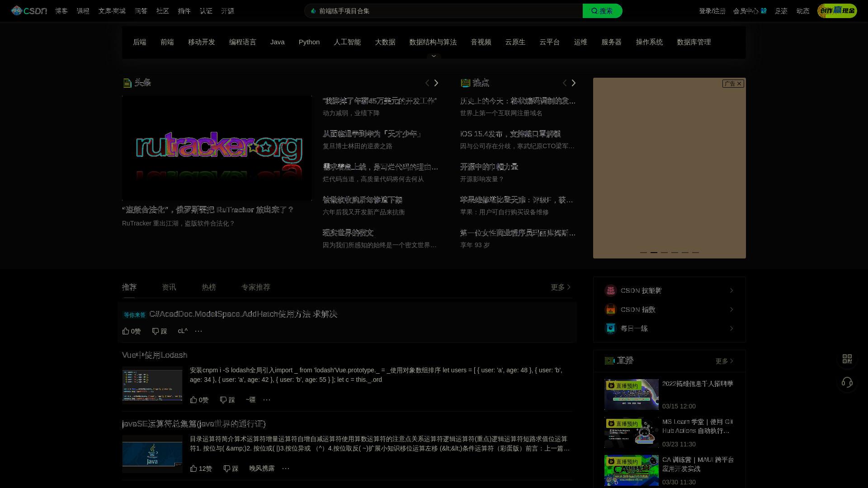Open the CSDN logo home link

(x=29, y=11)
